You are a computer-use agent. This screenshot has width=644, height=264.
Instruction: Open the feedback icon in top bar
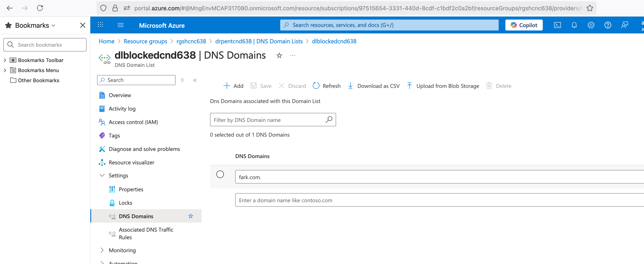(x=624, y=25)
